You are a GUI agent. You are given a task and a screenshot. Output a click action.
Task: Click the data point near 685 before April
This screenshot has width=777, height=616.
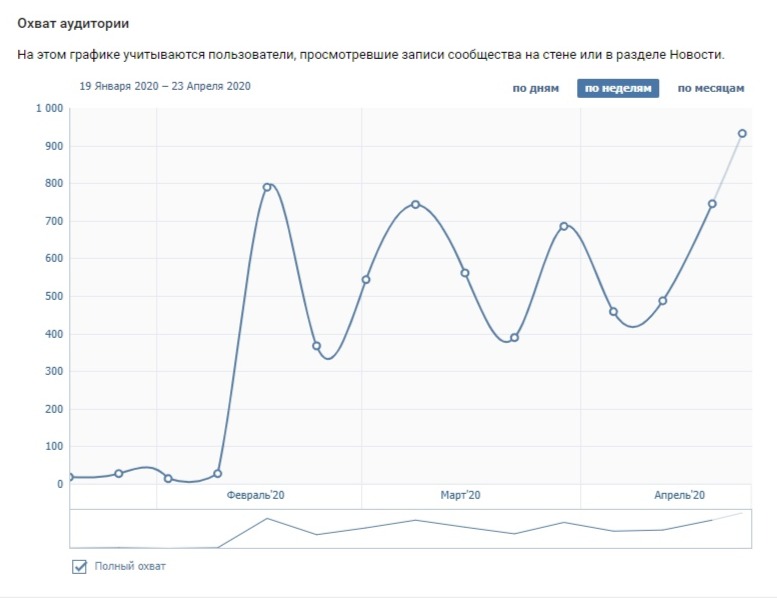point(563,226)
